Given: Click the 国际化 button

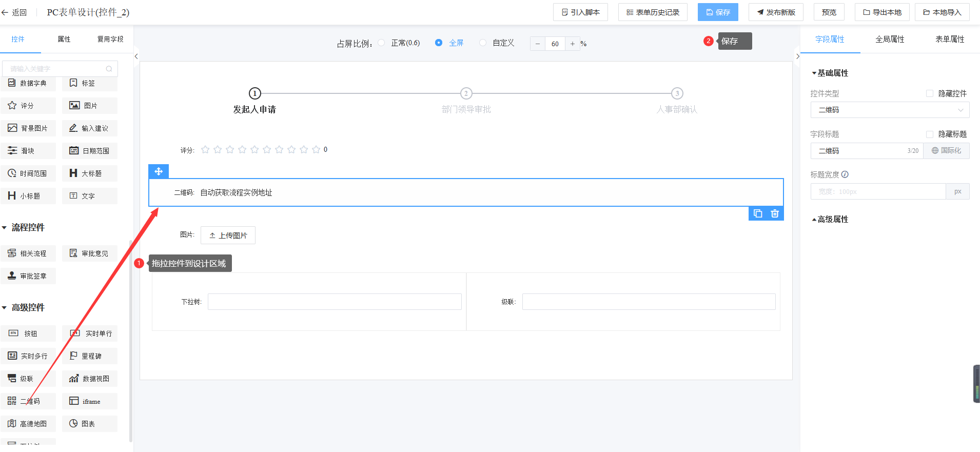Looking at the screenshot, I should click(x=946, y=150).
